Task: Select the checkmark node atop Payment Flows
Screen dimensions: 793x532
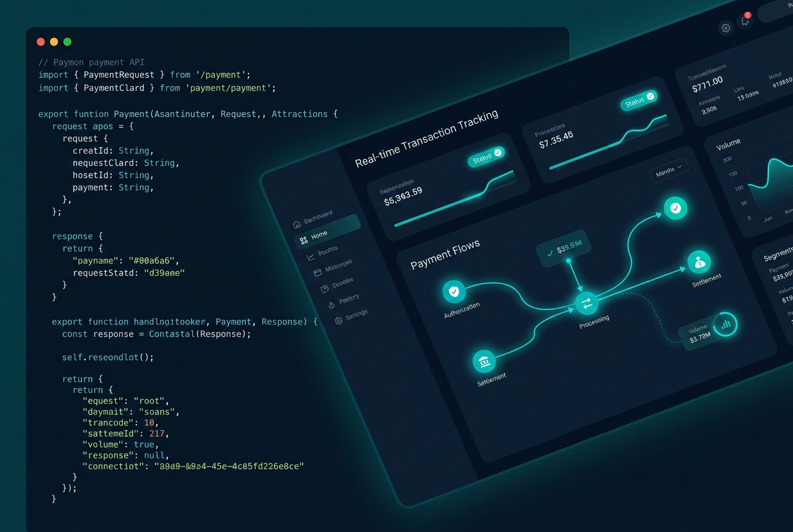Action: [676, 207]
